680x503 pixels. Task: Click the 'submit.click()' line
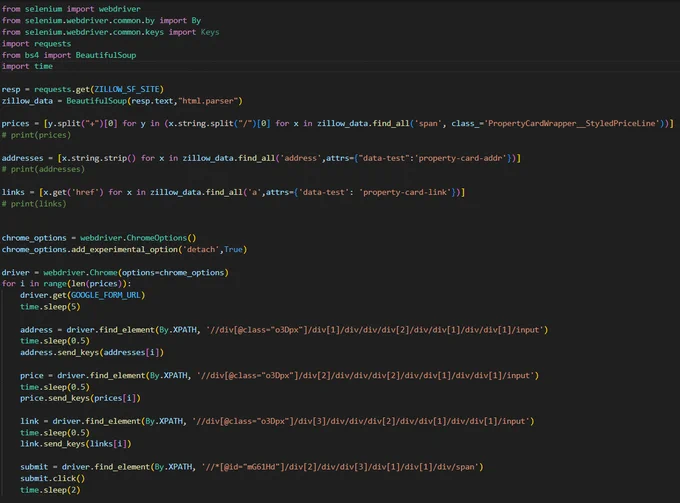pos(52,478)
